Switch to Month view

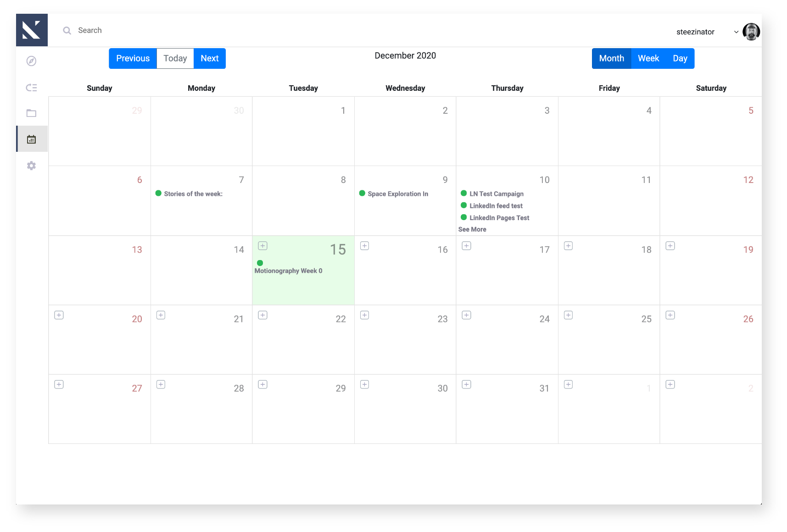612,58
